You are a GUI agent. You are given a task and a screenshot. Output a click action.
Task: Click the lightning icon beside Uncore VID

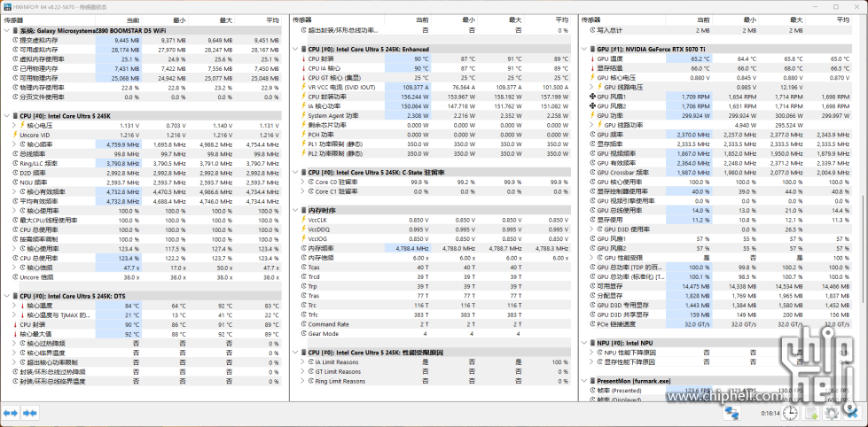point(15,135)
